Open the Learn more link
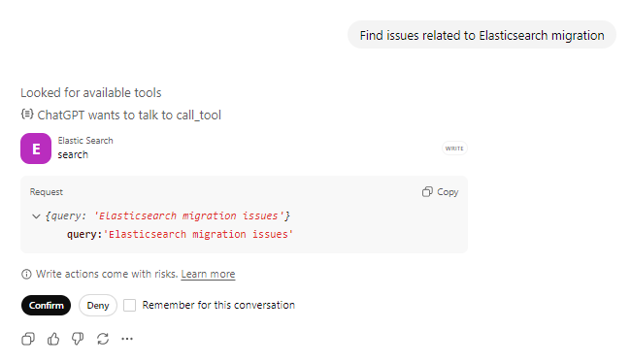The image size is (631, 364). (208, 275)
